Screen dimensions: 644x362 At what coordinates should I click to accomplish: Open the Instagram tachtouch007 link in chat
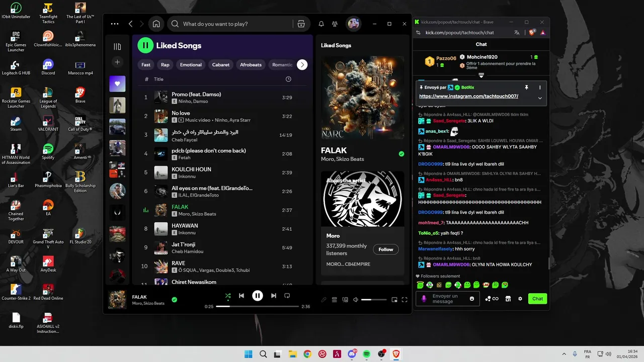(x=468, y=96)
